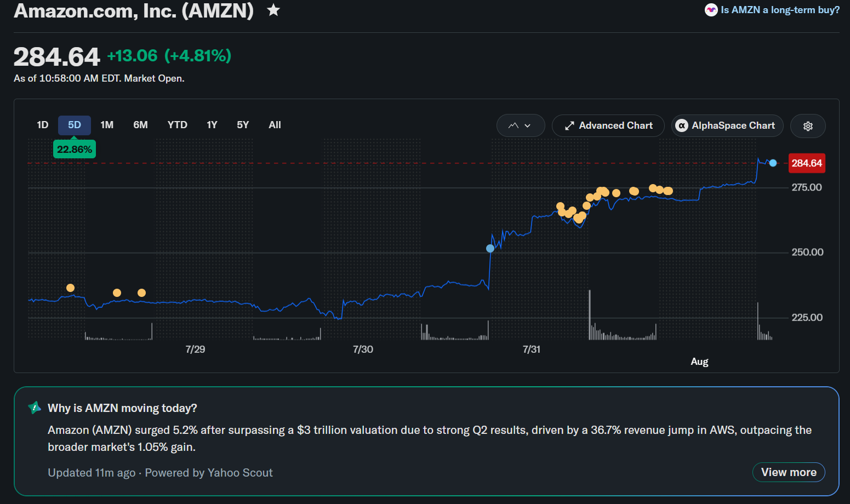This screenshot has width=850, height=504.
Task: Select the 1M time range
Action: (107, 125)
